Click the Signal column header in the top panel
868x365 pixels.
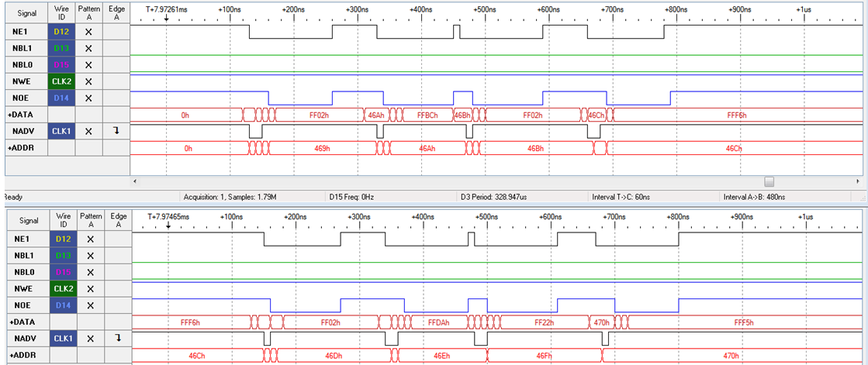pyautogui.click(x=26, y=12)
